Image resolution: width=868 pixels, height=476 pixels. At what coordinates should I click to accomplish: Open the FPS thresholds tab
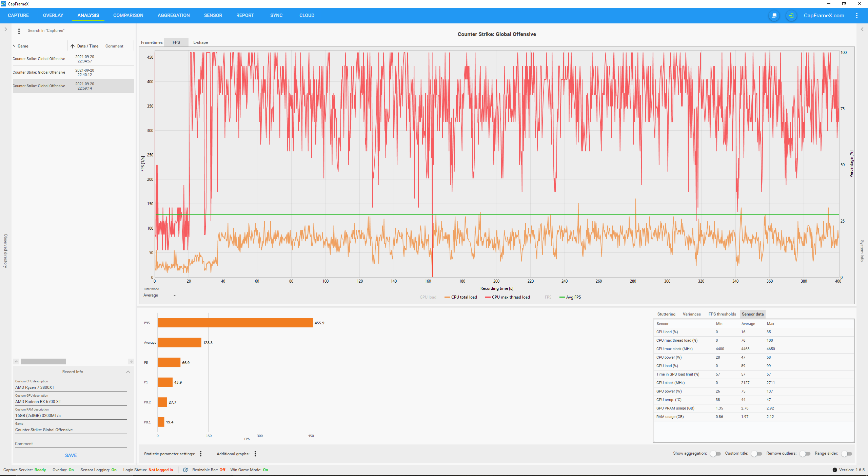tap(722, 314)
